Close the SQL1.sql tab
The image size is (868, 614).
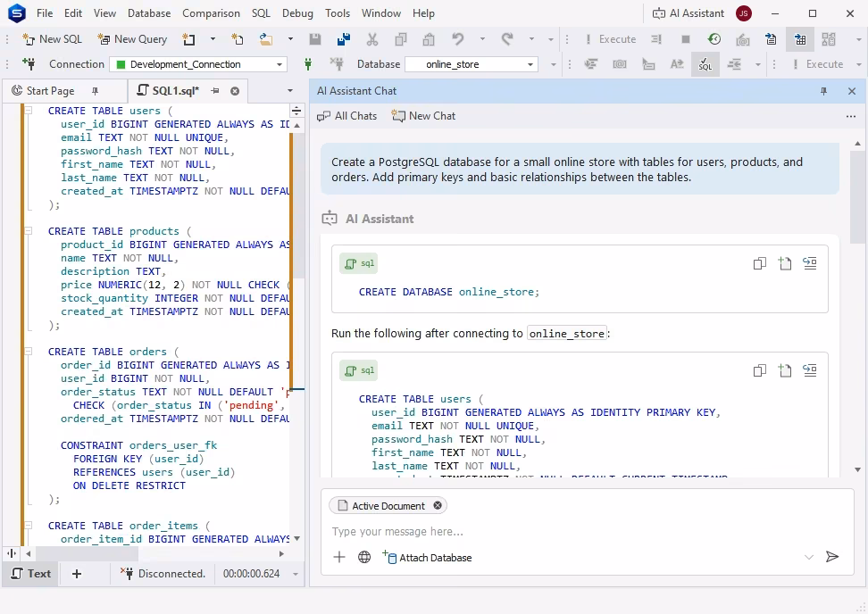coord(235,91)
